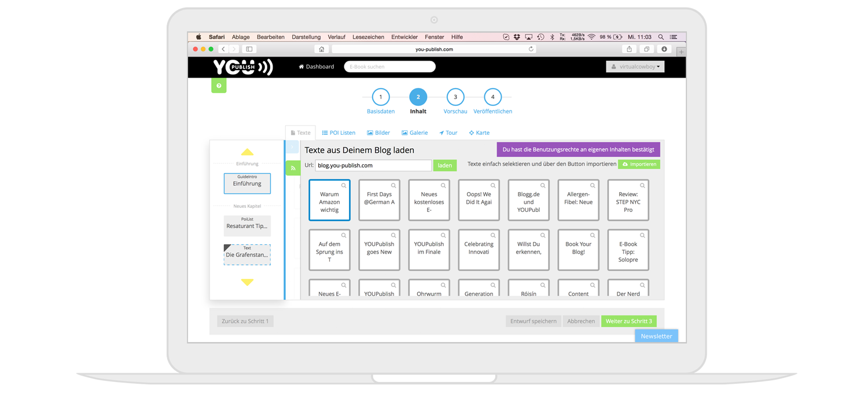Switch to the Galerie tab
Screen dimensions: 868x397
(415, 133)
